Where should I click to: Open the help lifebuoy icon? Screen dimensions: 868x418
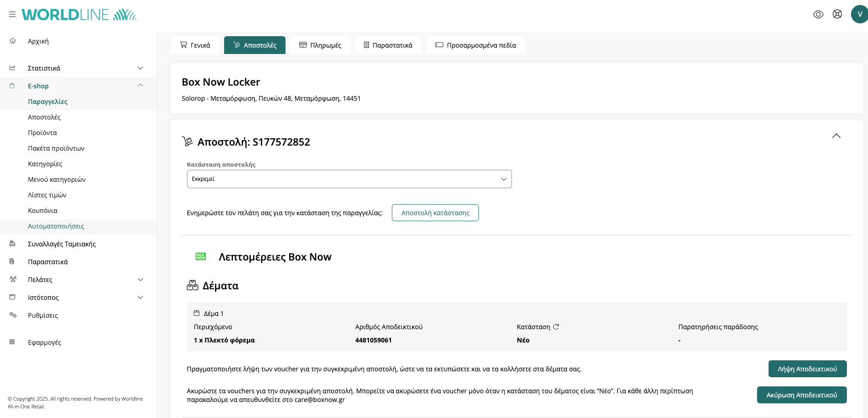(x=837, y=14)
